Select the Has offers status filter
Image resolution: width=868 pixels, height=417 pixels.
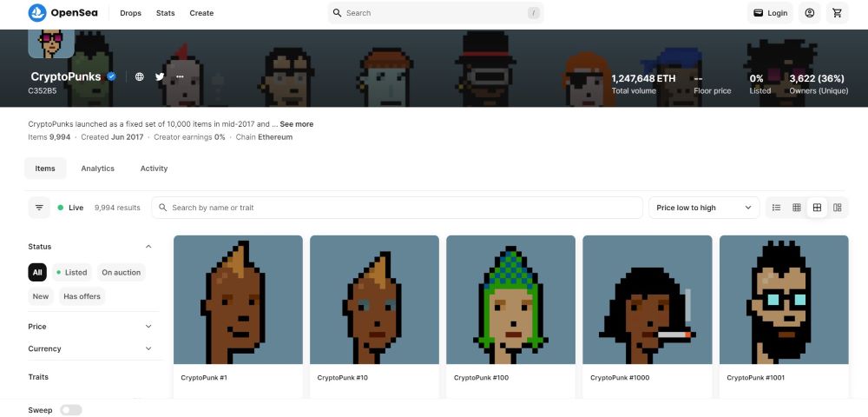click(x=82, y=296)
